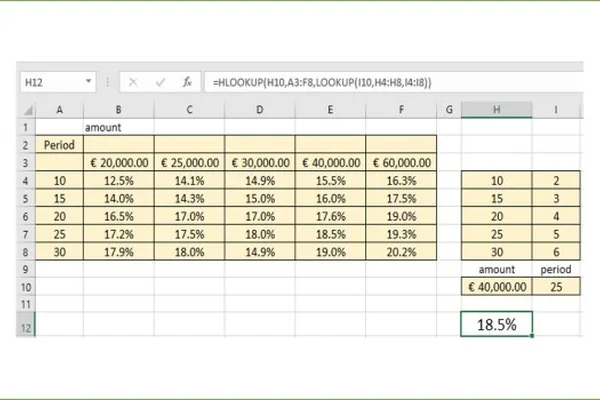This screenshot has height=400, width=600.
Task: Click the 'amount' cell in B1
Action: coord(119,127)
